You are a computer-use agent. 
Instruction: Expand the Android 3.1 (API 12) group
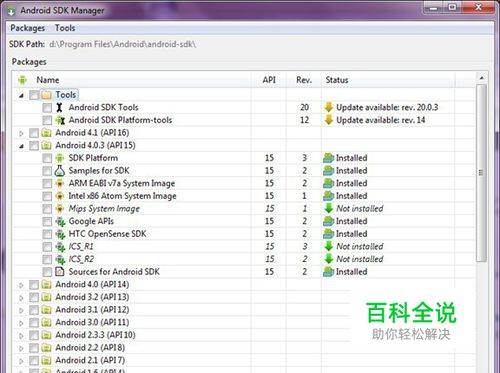pos(21,311)
